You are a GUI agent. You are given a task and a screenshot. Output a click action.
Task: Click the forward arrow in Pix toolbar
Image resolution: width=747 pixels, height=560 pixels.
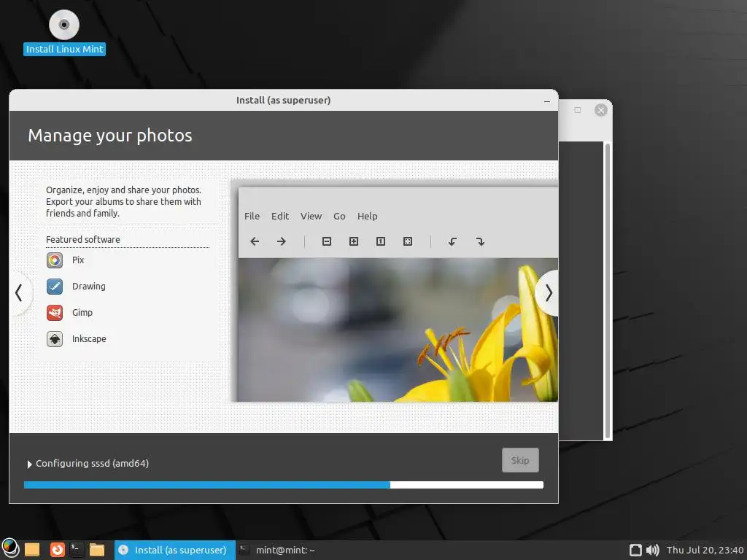(282, 241)
